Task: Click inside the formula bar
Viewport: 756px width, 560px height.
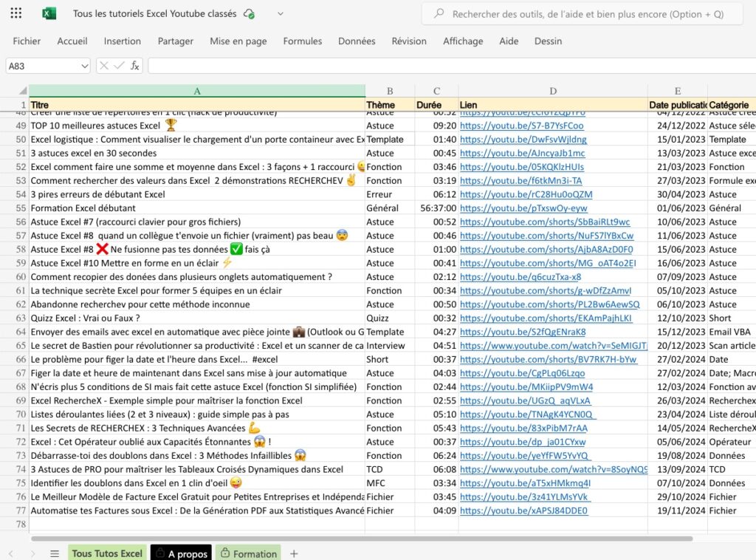Action: pos(452,66)
